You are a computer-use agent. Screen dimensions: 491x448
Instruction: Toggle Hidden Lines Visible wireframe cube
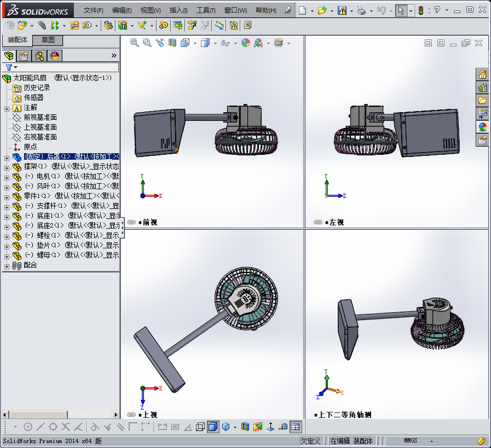click(200, 427)
